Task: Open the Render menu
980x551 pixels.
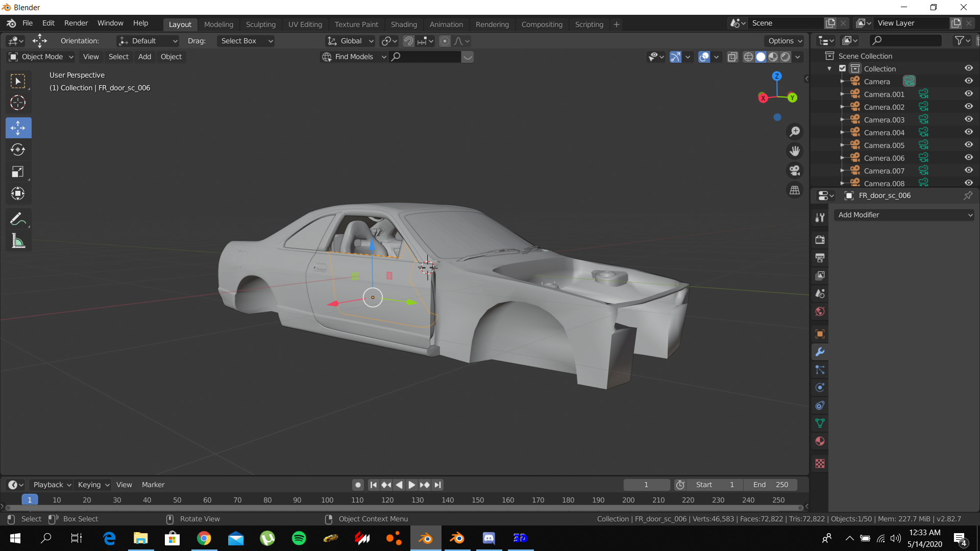Action: (x=76, y=23)
